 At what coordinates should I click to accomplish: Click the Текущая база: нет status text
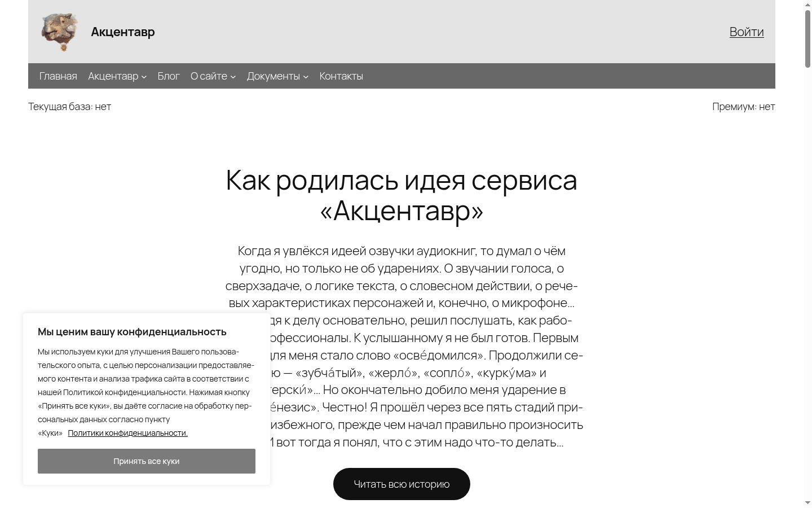coord(70,107)
